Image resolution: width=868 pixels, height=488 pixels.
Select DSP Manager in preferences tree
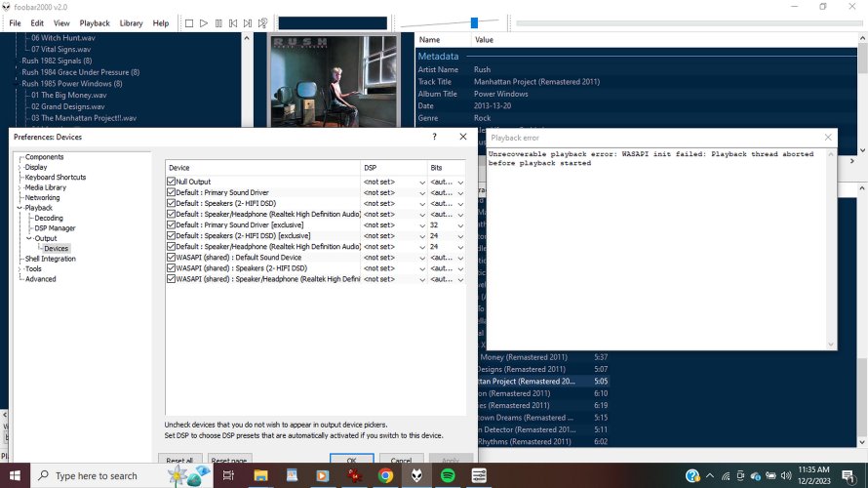point(55,228)
